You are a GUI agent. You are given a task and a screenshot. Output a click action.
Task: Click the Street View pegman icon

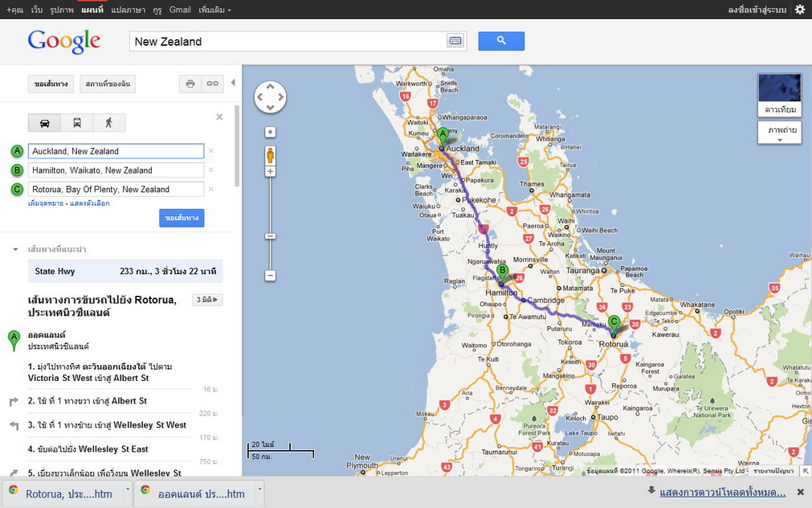coord(271,155)
